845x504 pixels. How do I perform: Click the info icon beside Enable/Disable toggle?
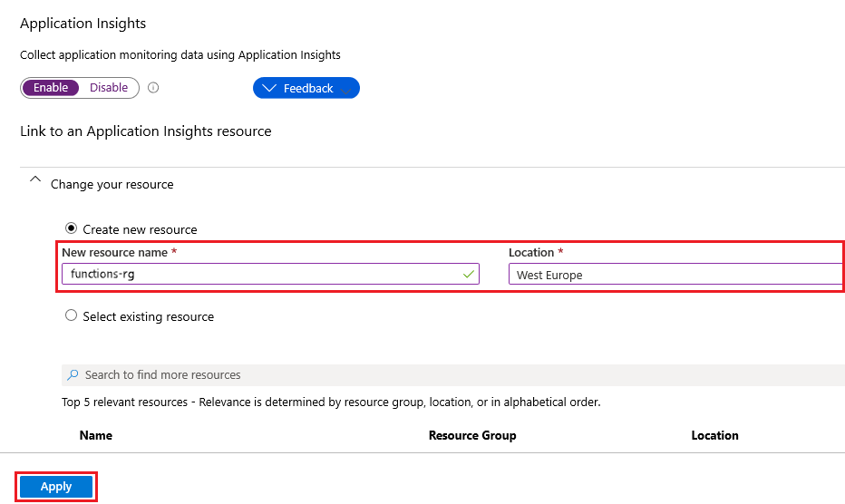pos(153,88)
